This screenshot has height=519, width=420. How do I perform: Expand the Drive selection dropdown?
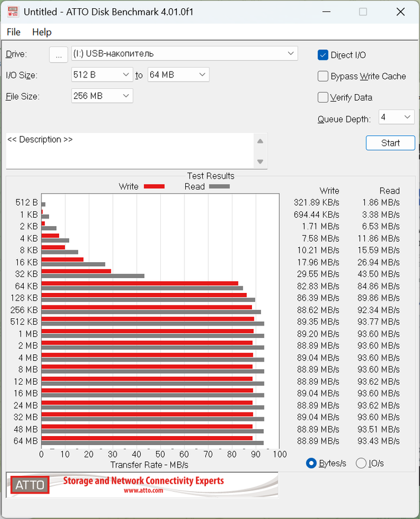pyautogui.click(x=185, y=54)
